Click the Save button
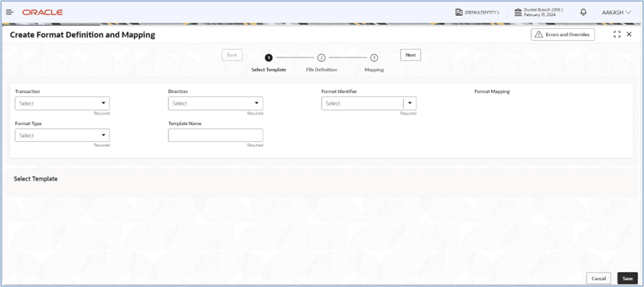 tap(627, 278)
